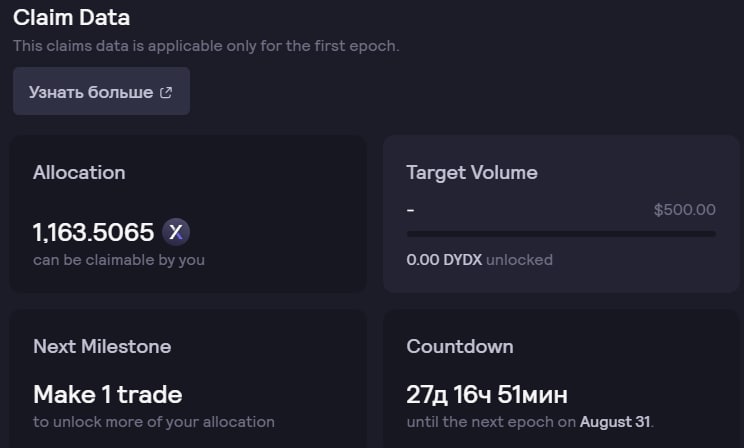This screenshot has width=744, height=448.
Task: Click the 'until the next epoch on' text
Action: pyautogui.click(x=490, y=422)
